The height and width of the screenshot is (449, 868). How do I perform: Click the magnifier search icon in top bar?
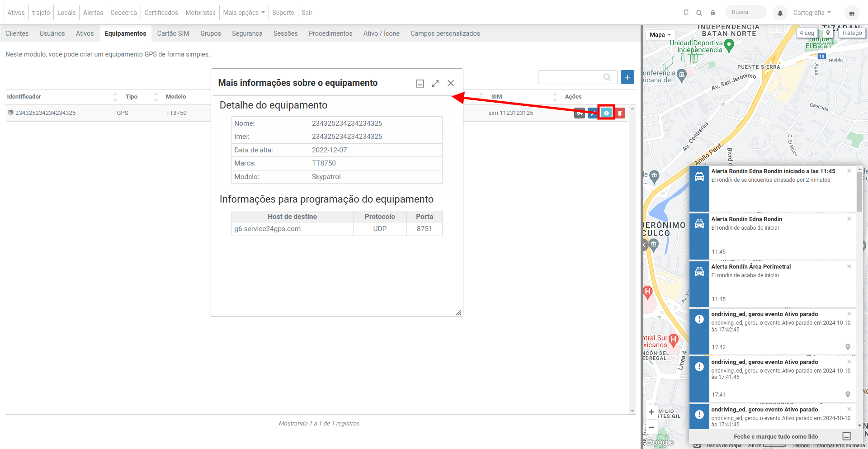click(x=699, y=13)
